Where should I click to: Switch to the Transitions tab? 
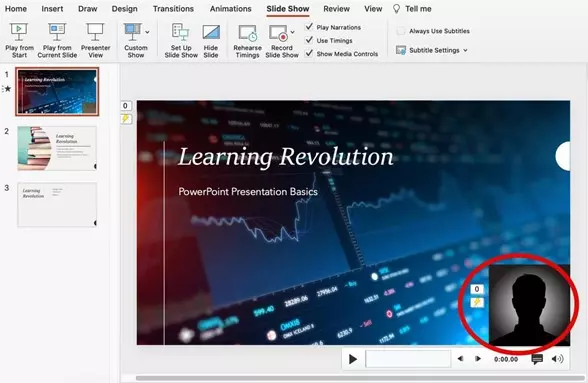(x=173, y=9)
